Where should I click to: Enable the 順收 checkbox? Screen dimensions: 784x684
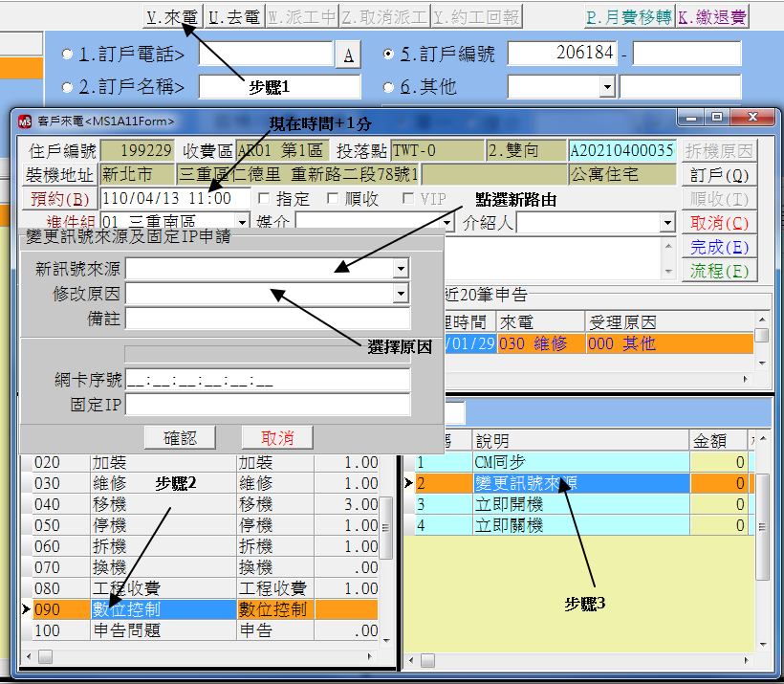pyautogui.click(x=333, y=199)
